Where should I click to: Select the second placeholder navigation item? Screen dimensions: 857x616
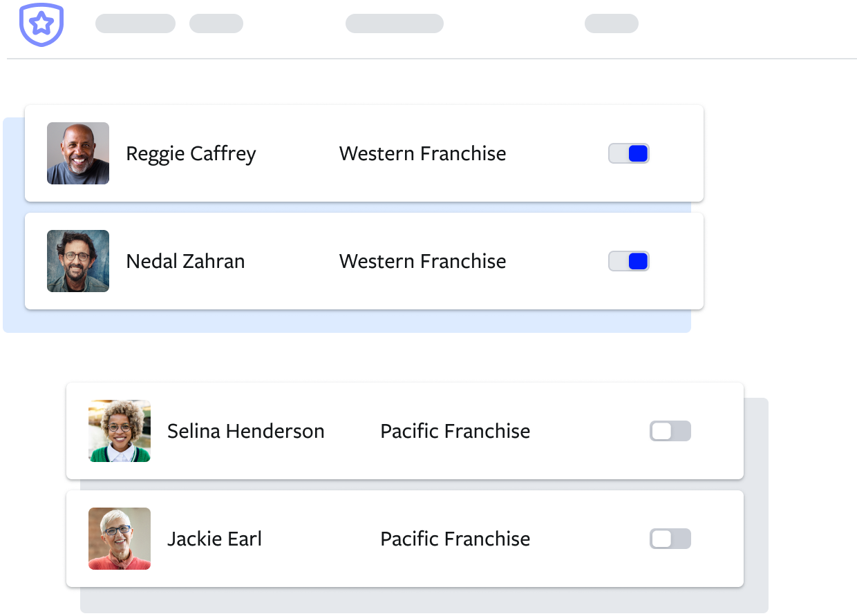216,23
